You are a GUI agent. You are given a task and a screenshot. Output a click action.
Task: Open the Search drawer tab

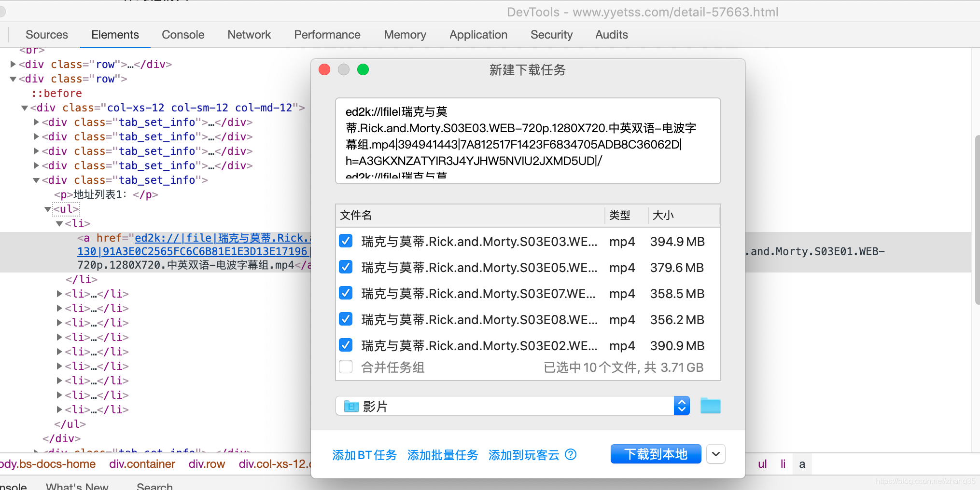pyautogui.click(x=154, y=486)
